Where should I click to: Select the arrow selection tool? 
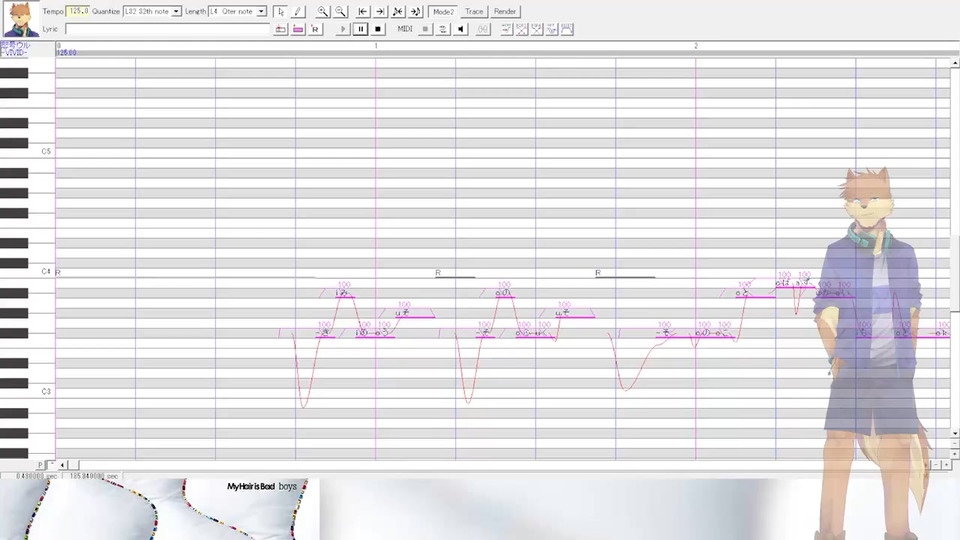(280, 12)
